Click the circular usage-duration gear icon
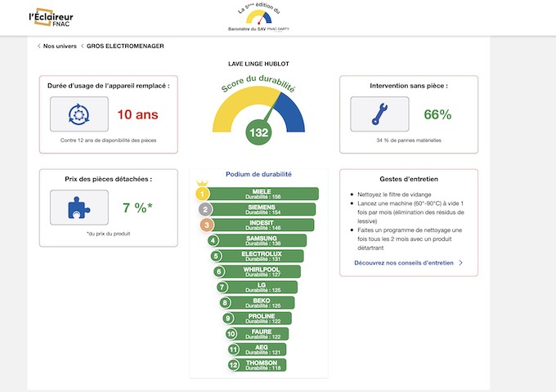Screen dimensions: 556x392 click(79, 114)
